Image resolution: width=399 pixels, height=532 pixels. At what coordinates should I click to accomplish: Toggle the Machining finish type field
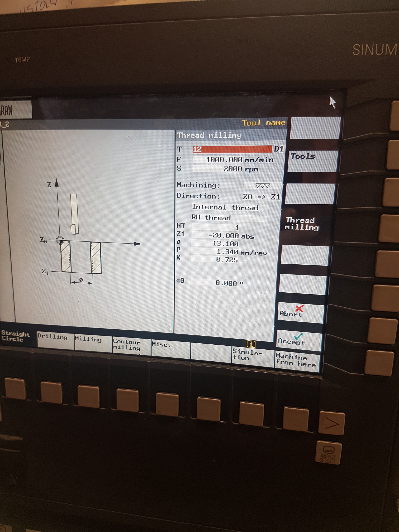pyautogui.click(x=263, y=186)
